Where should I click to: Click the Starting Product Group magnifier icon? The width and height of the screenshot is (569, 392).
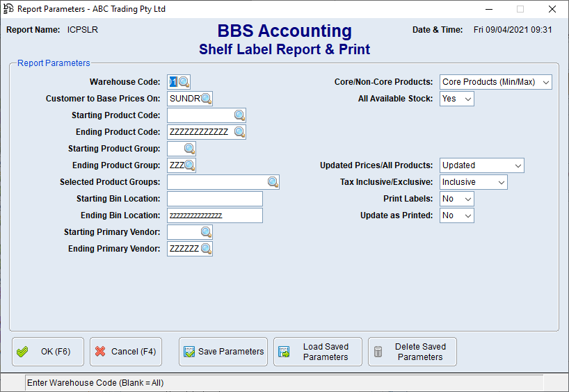pos(189,149)
